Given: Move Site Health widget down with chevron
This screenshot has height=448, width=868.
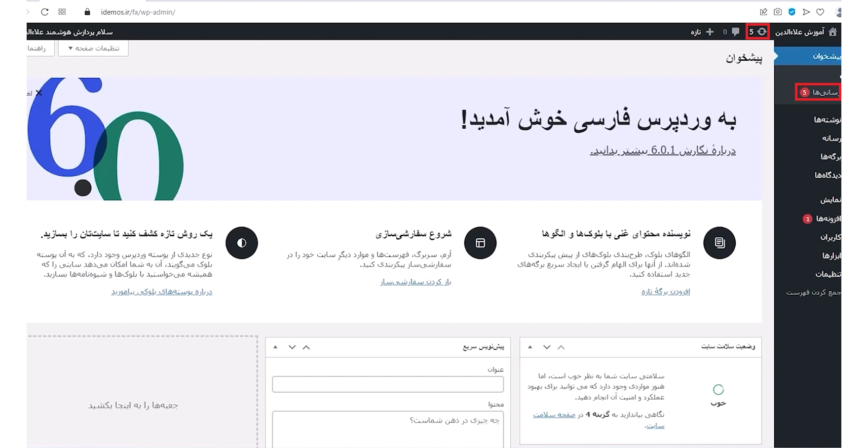Looking at the screenshot, I should coord(547,347).
